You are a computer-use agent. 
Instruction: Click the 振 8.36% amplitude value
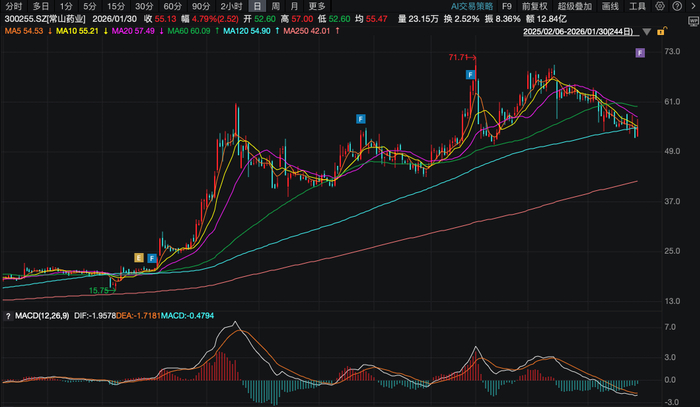pos(502,19)
